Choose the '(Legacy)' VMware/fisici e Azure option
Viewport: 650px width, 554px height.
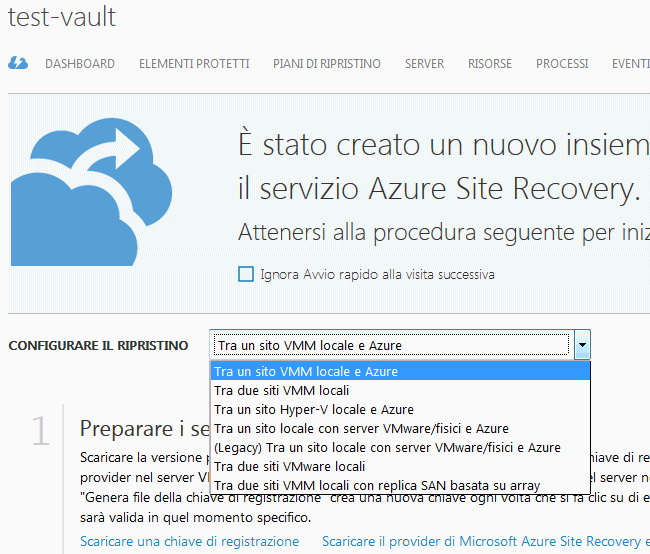pos(400,447)
